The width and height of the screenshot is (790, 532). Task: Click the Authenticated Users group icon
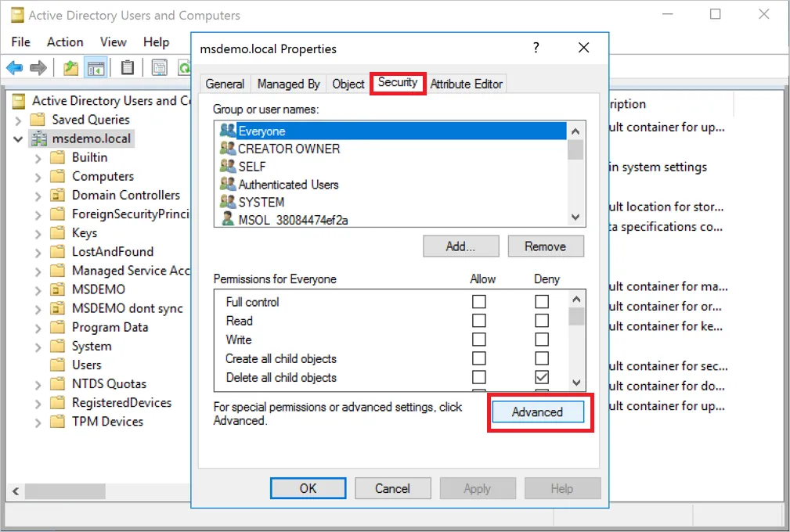pyautogui.click(x=228, y=184)
